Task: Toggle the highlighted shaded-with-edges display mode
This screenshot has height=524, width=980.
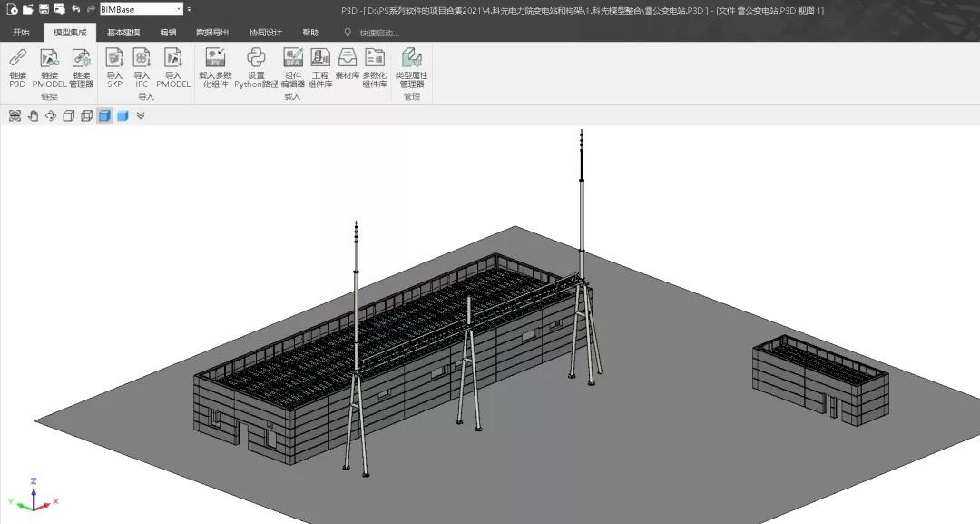Action: (104, 115)
